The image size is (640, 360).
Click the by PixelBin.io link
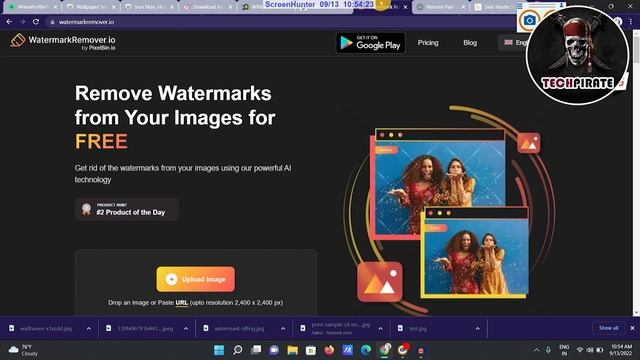tap(98, 48)
